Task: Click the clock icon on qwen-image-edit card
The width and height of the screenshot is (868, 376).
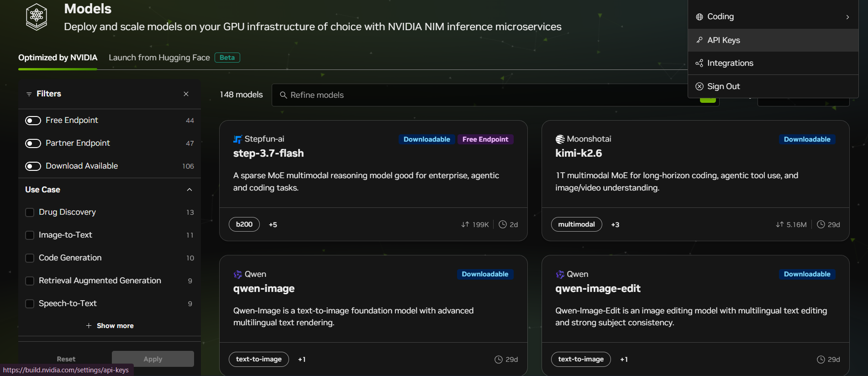Action: (x=821, y=360)
